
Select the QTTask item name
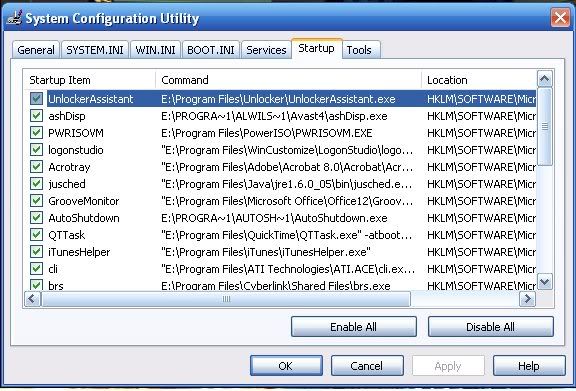coord(66,235)
